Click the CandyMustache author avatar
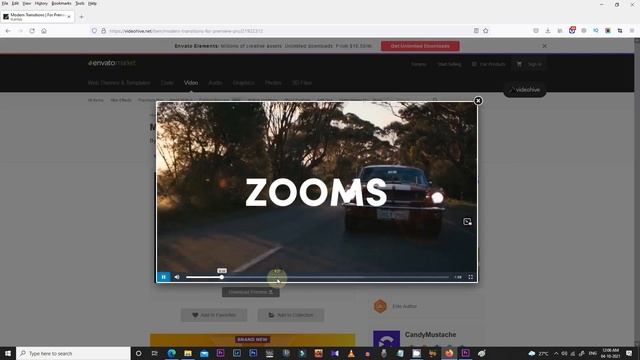The width and height of the screenshot is (640, 360). tap(387, 339)
